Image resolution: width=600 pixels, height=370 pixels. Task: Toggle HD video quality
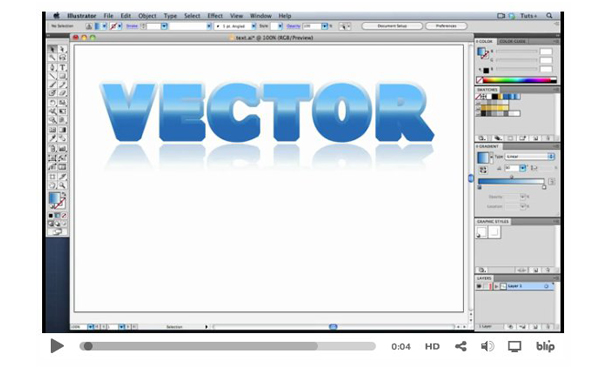(x=432, y=347)
